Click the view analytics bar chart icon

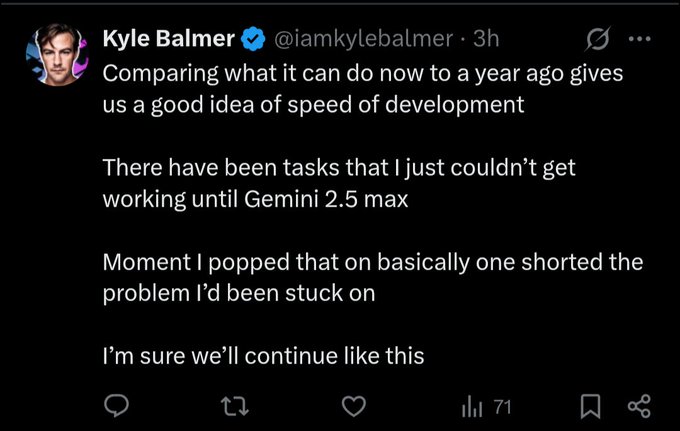[471, 406]
